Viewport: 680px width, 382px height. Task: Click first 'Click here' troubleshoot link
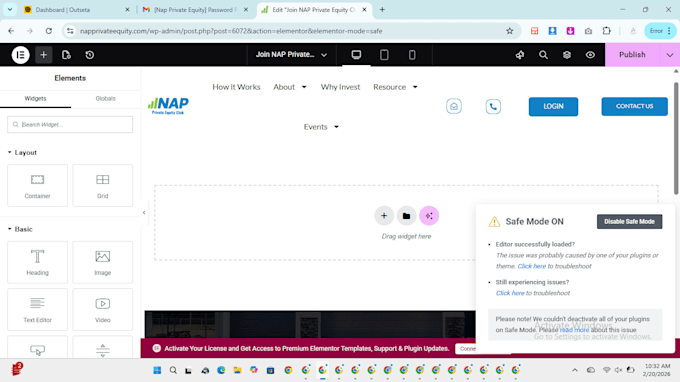click(532, 266)
